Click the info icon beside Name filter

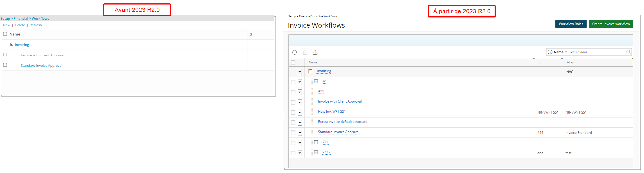click(x=550, y=52)
